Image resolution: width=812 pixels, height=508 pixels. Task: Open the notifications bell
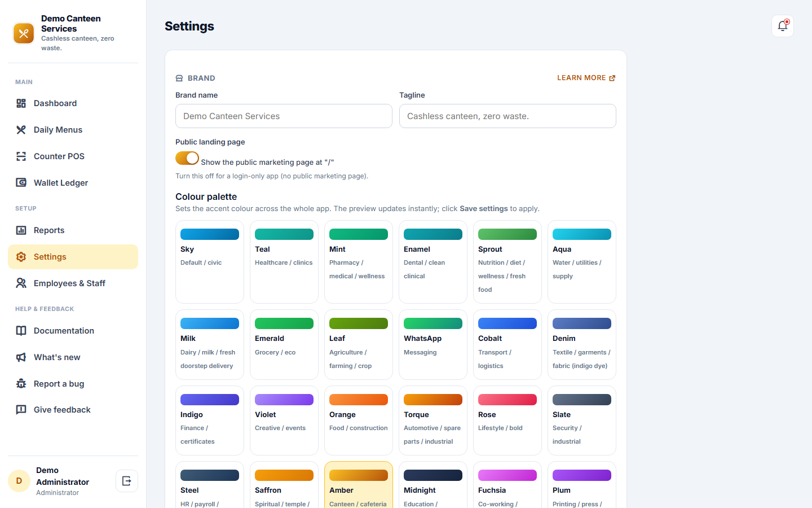(x=783, y=26)
